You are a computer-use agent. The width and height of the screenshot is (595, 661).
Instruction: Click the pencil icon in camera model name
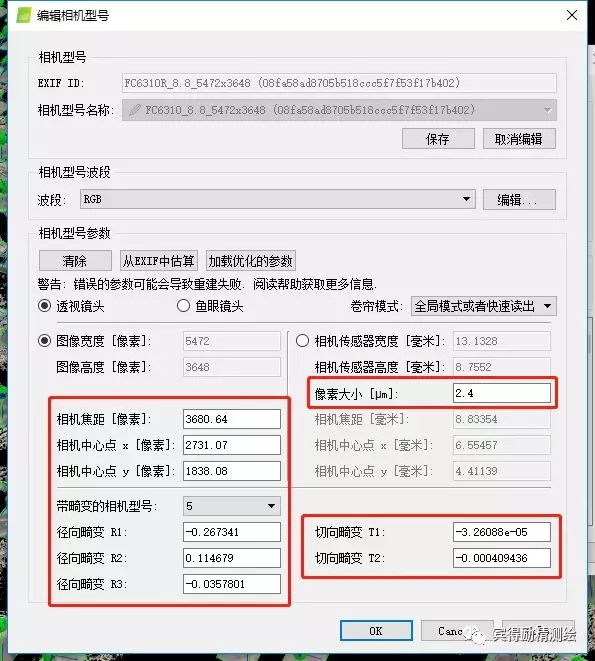(135, 110)
